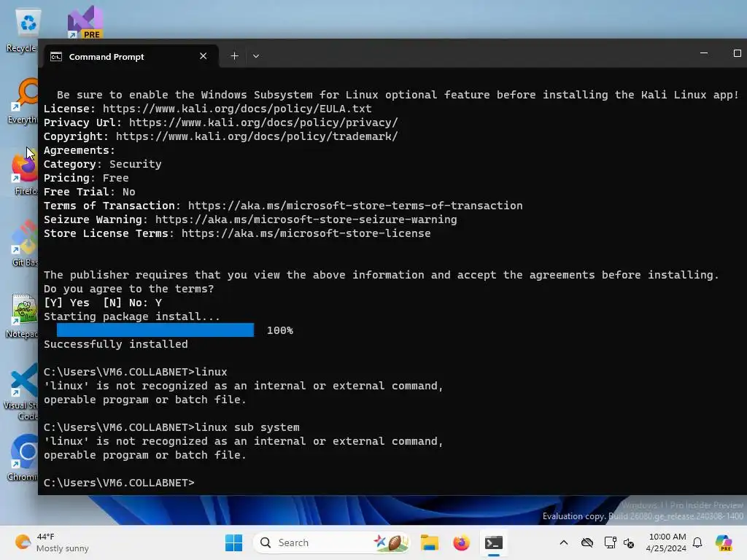
Task: Show hidden system tray icons
Action: click(x=564, y=542)
